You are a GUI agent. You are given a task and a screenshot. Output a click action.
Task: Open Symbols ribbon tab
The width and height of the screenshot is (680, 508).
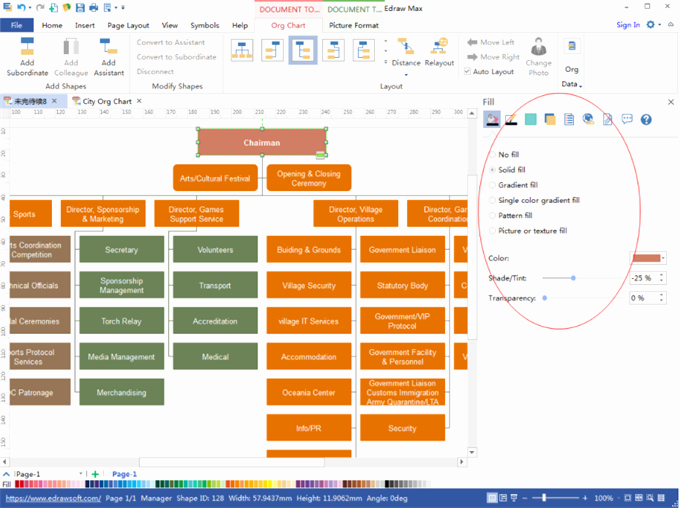click(205, 25)
